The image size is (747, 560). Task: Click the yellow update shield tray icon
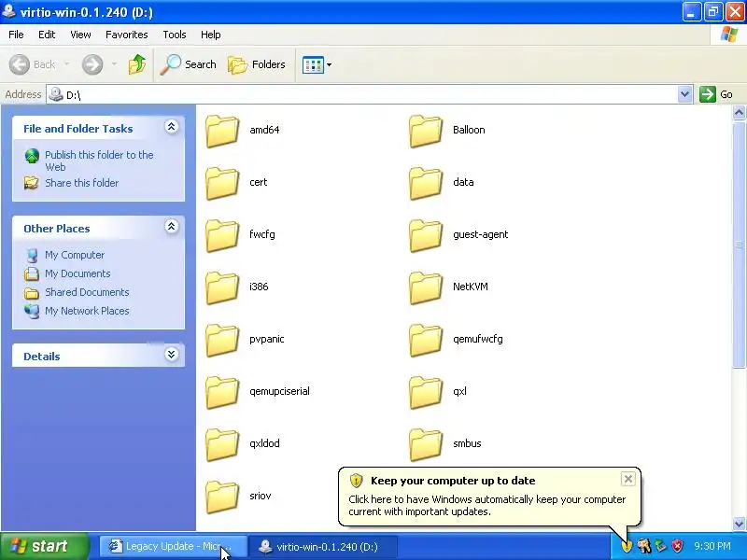[627, 546]
